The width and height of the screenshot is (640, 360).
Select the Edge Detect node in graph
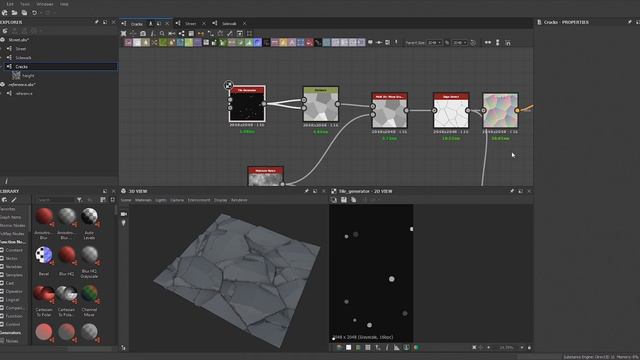pyautogui.click(x=451, y=110)
